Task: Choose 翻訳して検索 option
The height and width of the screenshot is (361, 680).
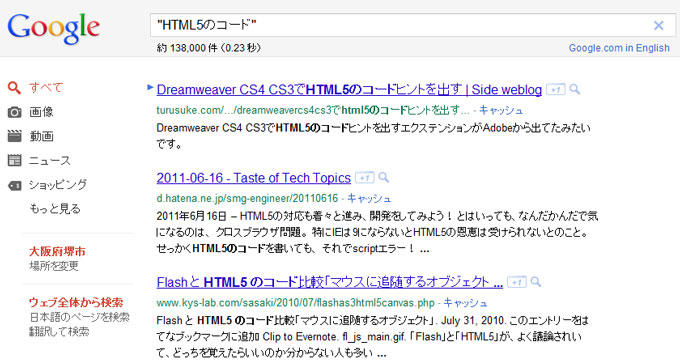Action: [59, 331]
